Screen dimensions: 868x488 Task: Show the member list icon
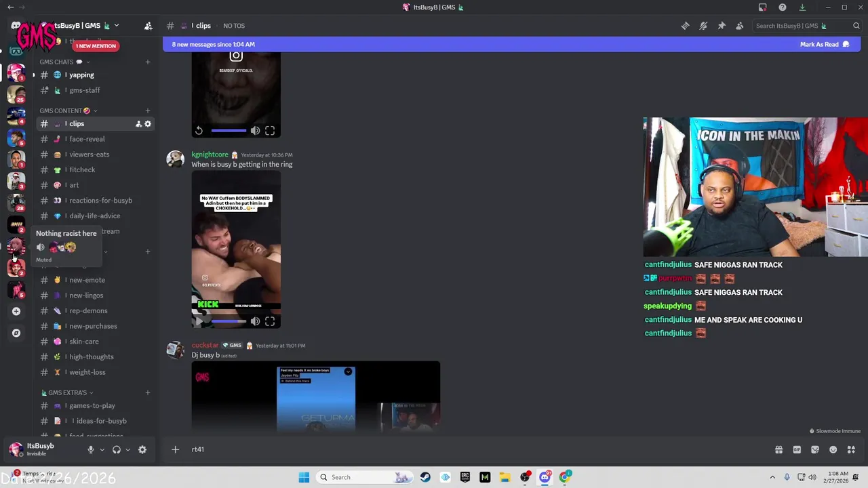[739, 26]
